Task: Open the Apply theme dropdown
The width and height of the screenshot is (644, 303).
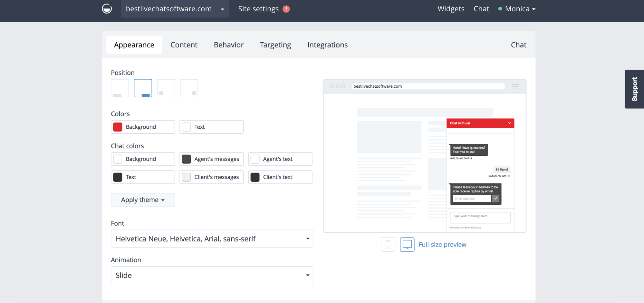Action: point(143,200)
